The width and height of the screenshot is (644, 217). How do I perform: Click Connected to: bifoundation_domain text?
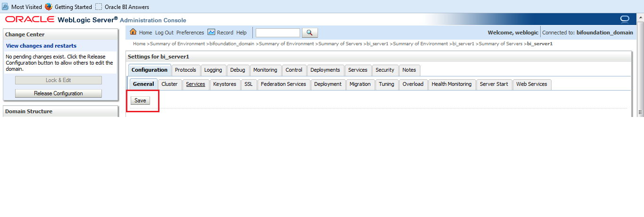[588, 33]
